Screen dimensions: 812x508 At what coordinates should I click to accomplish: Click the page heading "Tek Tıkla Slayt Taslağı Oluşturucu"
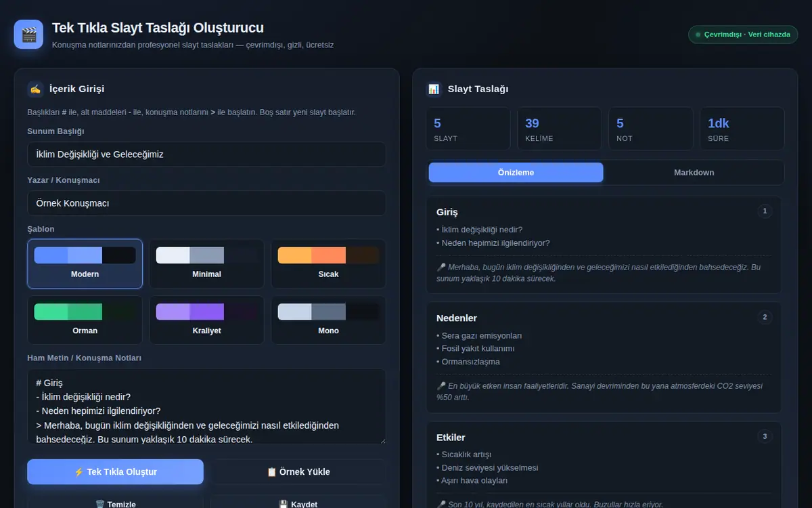pos(158,28)
